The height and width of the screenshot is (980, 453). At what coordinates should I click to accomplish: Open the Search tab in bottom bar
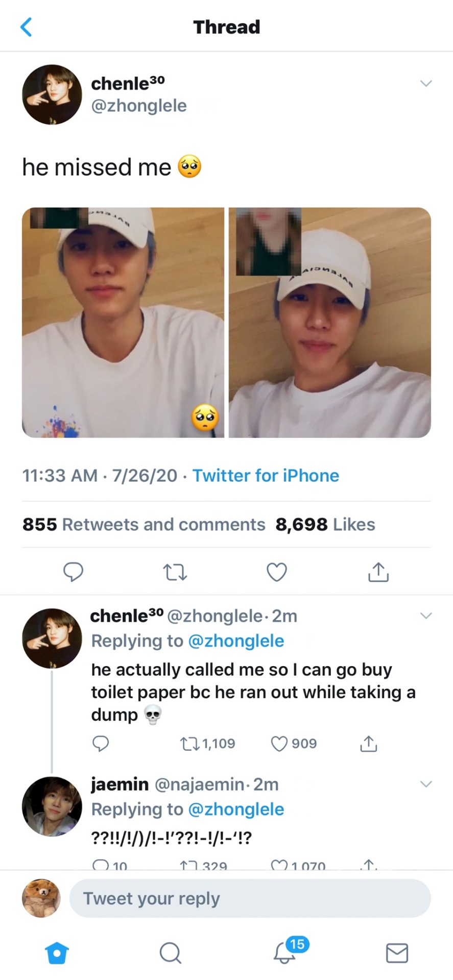tap(170, 952)
